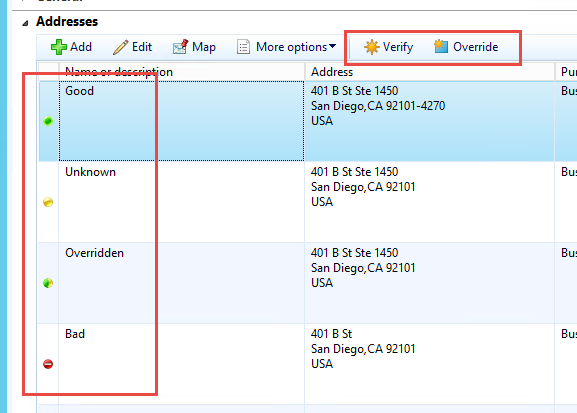Image resolution: width=577 pixels, height=413 pixels.
Task: Click the Verify starburst icon
Action: tap(372, 47)
